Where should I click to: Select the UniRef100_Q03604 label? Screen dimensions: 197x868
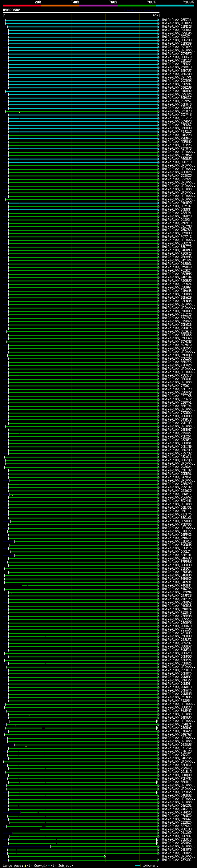tap(176, 467)
